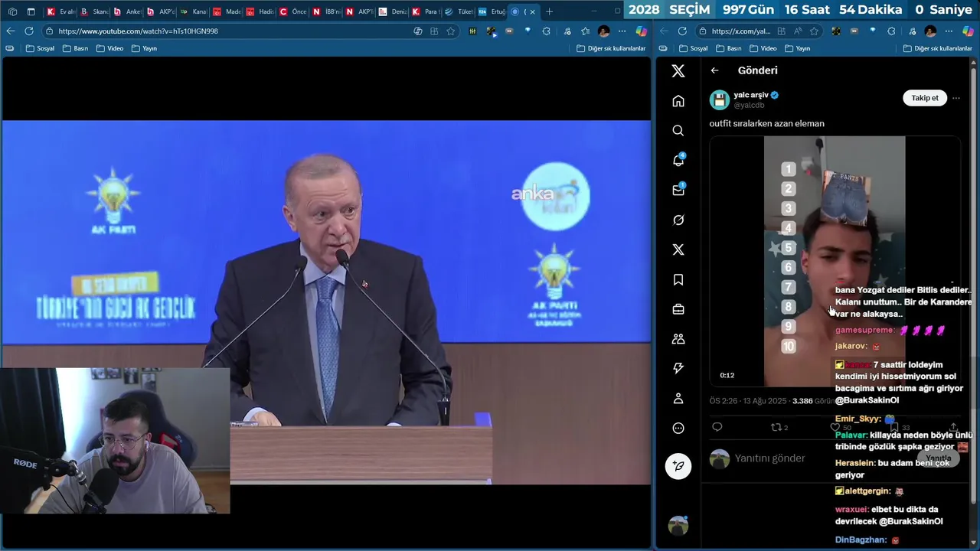Open workspaces icon at top-left
This screenshot has width=980, height=551.
[11, 11]
